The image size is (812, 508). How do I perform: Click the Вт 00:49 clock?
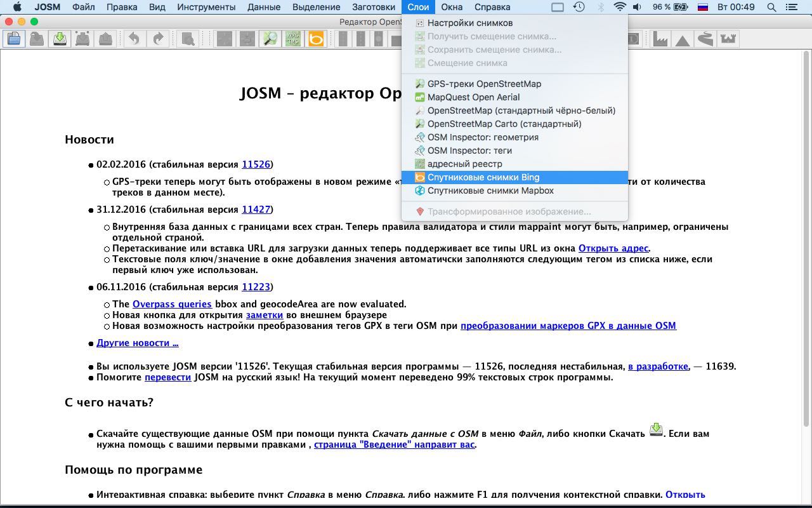(x=736, y=7)
